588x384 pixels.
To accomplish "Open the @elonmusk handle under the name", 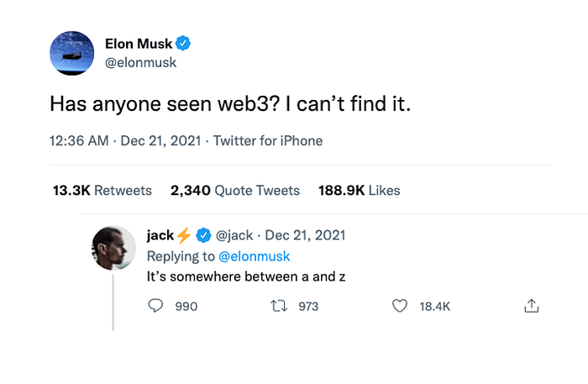I will click(x=140, y=62).
